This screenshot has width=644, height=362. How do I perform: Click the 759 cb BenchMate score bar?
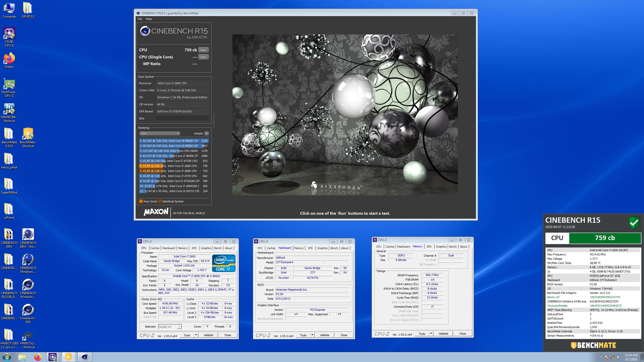(605, 238)
